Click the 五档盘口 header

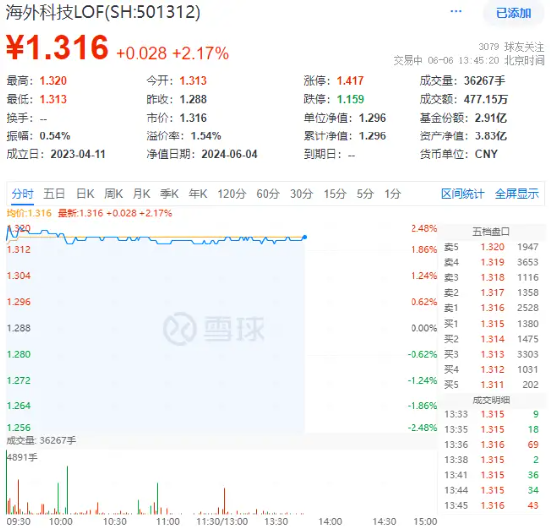[x=491, y=232]
